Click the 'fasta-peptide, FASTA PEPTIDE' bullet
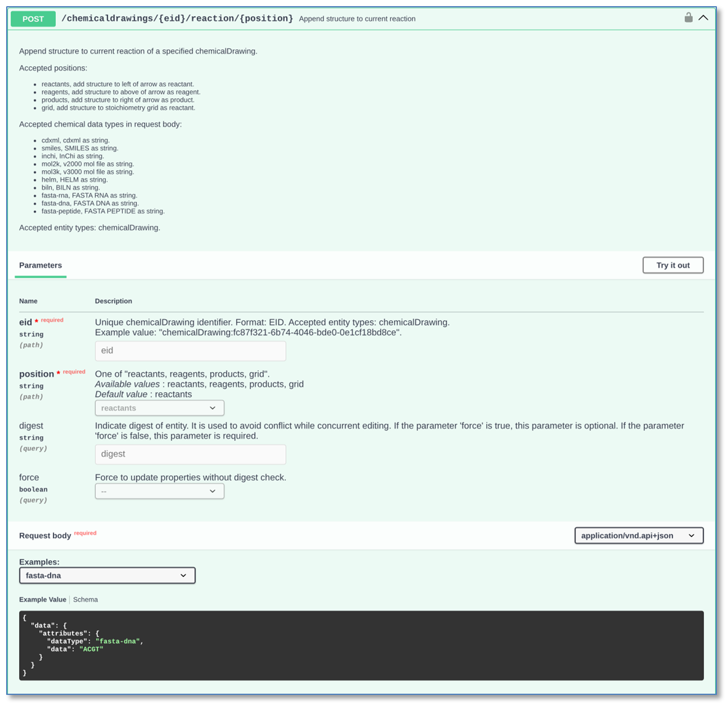The width and height of the screenshot is (728, 706). (x=103, y=212)
